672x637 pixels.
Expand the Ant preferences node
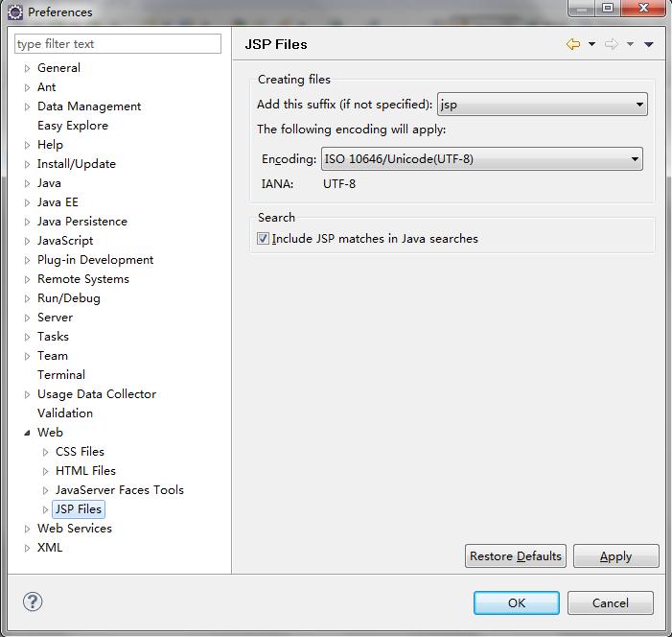27,87
